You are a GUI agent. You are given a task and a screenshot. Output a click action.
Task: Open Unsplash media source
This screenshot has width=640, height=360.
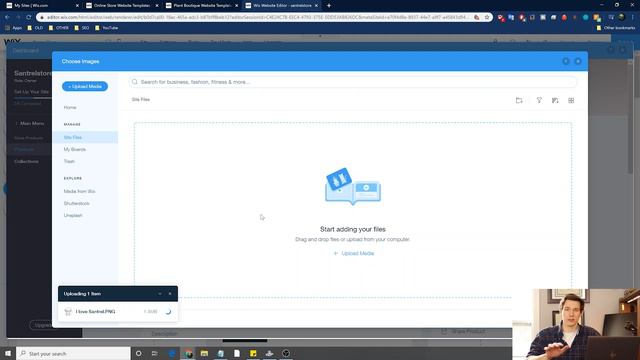(73, 215)
